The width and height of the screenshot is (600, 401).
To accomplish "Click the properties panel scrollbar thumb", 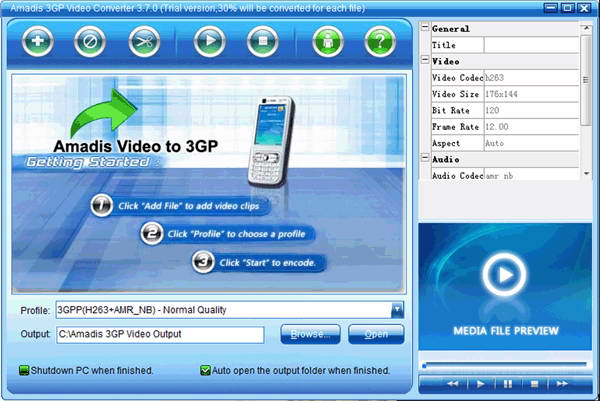I will (585, 80).
